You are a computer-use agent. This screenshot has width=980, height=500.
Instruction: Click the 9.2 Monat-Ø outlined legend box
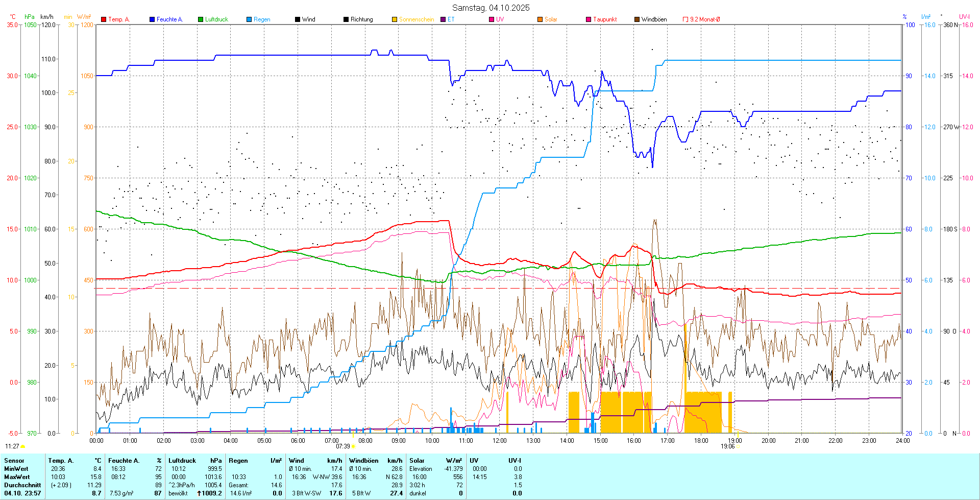[685, 19]
